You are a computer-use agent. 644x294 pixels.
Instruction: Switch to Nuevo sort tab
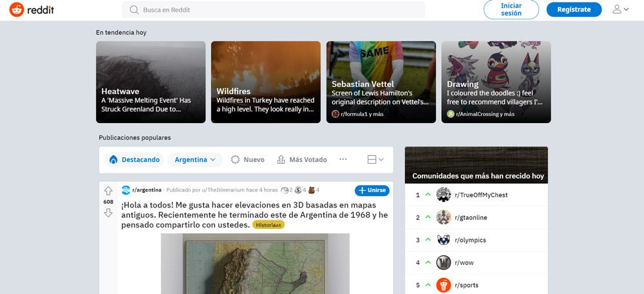pos(247,159)
